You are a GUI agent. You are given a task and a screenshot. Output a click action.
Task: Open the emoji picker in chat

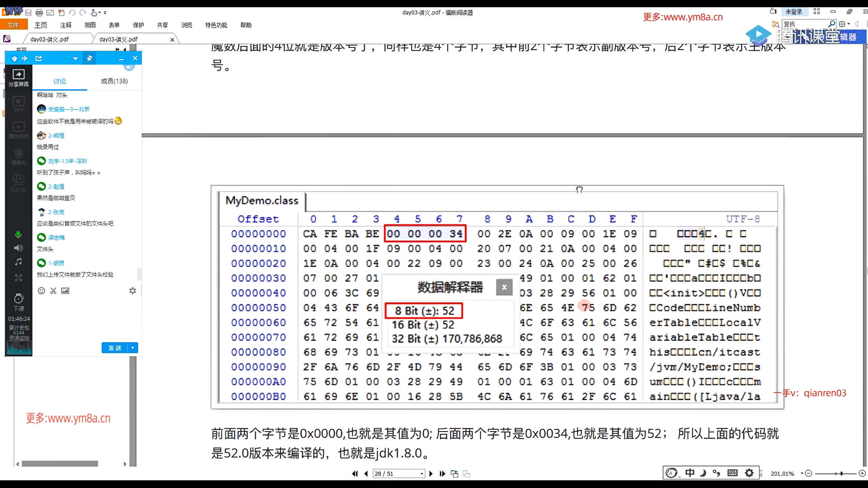41,291
